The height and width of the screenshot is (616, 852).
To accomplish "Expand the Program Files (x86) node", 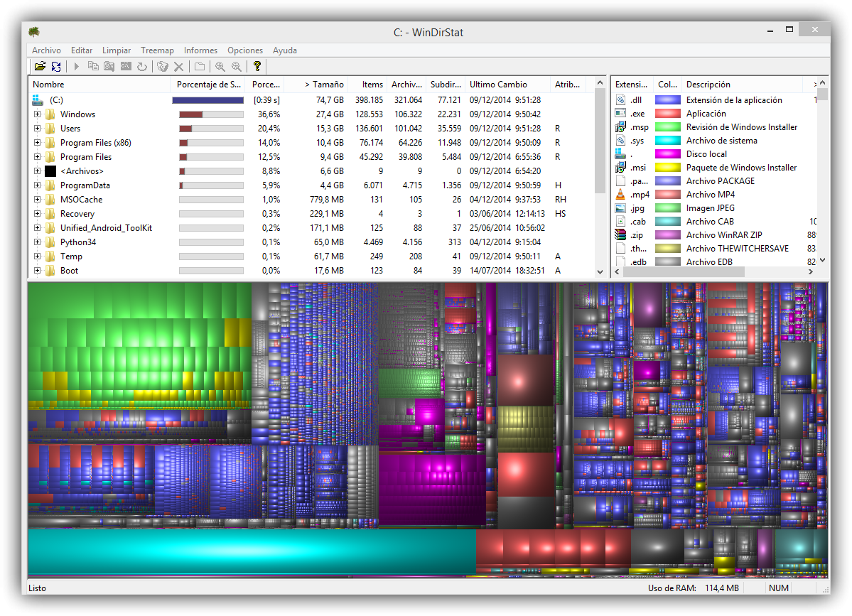I will tap(37, 143).
